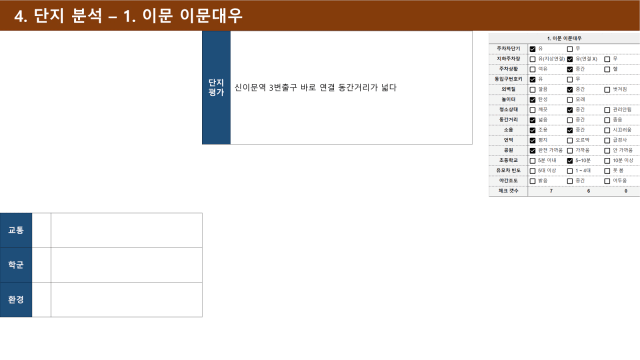The image size is (640, 360).
Task: Check the 언덕 오르막 checkbox
Action: (x=570, y=140)
